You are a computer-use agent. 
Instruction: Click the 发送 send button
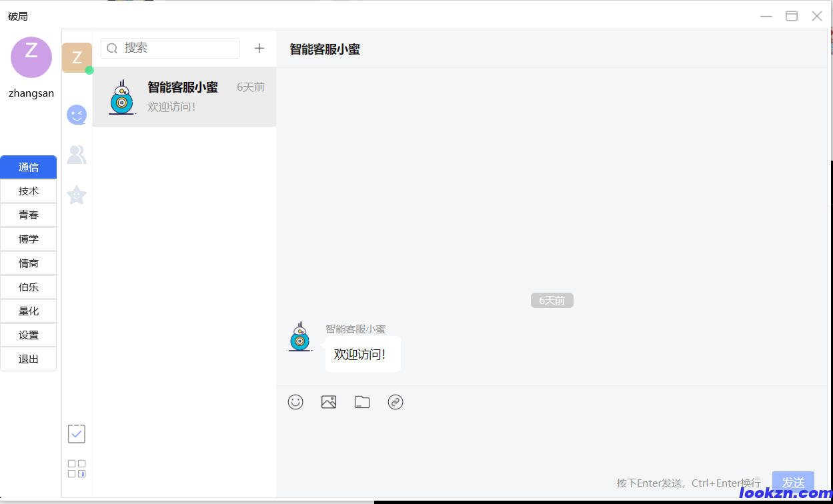tap(793, 483)
